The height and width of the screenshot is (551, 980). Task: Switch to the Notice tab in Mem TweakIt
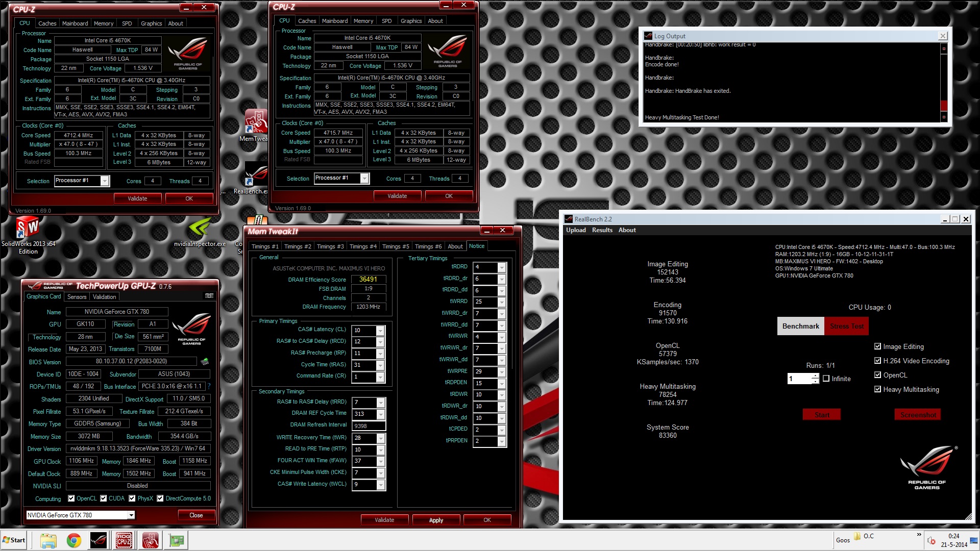coord(477,246)
